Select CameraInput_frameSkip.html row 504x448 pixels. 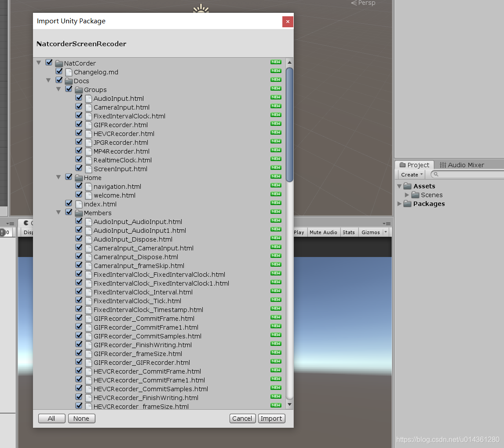tap(160, 266)
